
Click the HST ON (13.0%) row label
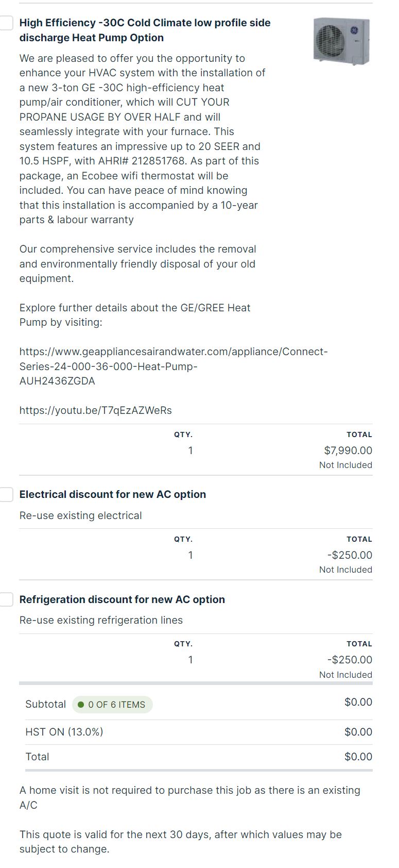[x=64, y=732]
